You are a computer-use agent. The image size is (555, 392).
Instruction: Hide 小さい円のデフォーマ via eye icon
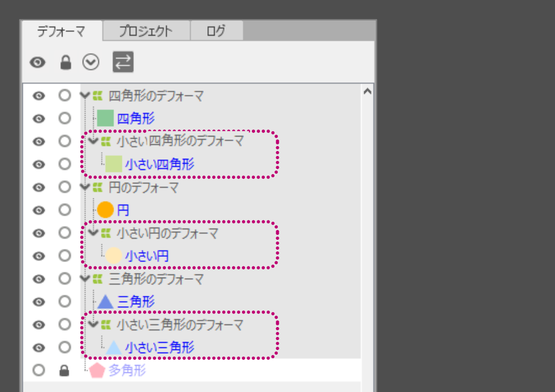[x=39, y=233]
